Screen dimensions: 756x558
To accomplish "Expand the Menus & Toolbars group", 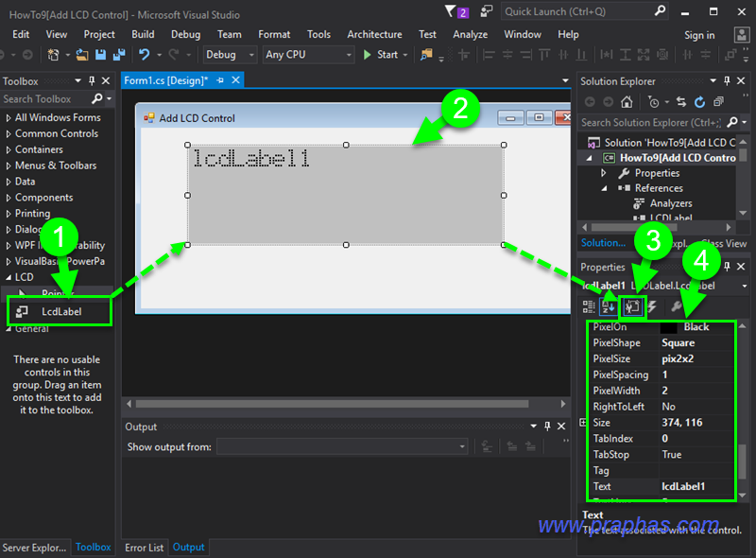I will point(9,166).
